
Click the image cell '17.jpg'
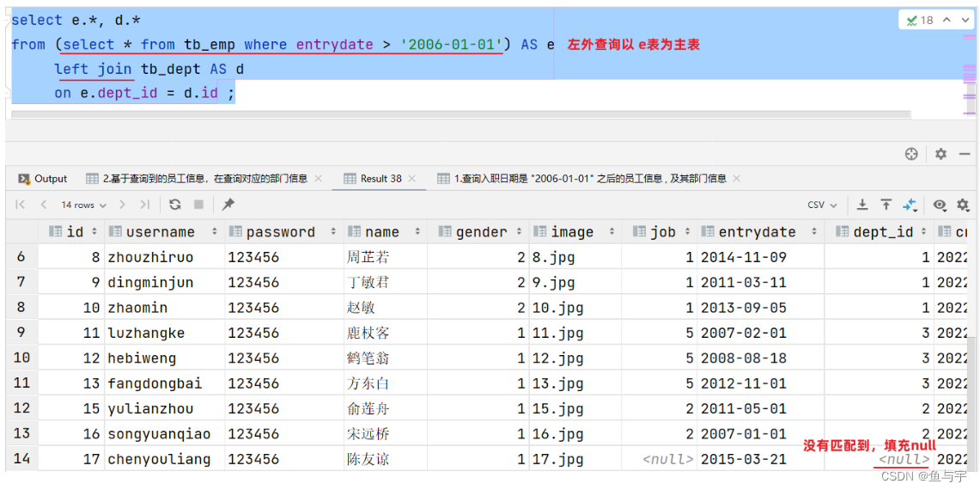tap(575, 459)
